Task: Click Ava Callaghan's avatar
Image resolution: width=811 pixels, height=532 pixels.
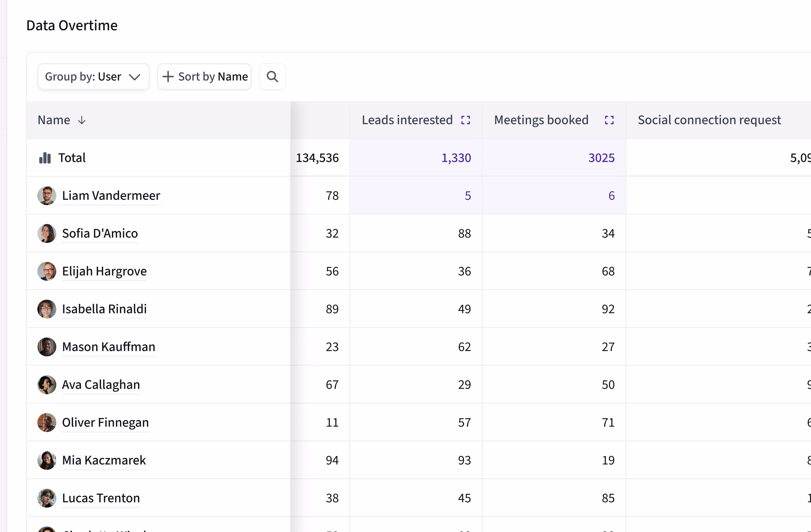Action: coord(47,385)
